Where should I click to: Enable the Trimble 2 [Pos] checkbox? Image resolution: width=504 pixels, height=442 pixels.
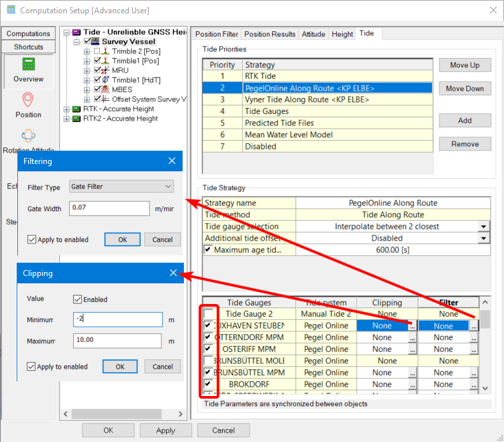pyautogui.click(x=97, y=51)
